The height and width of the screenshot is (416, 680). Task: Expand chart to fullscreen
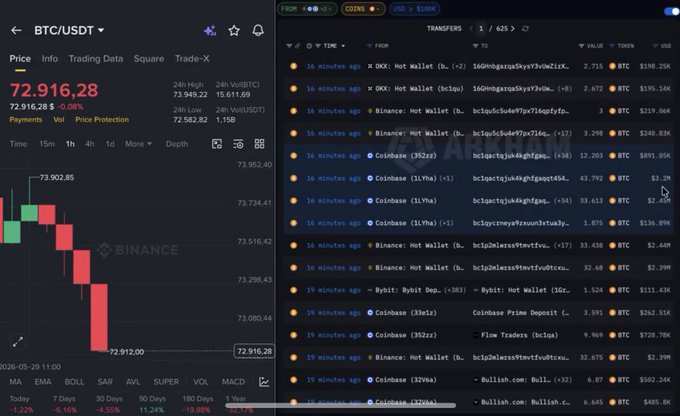pos(18,342)
